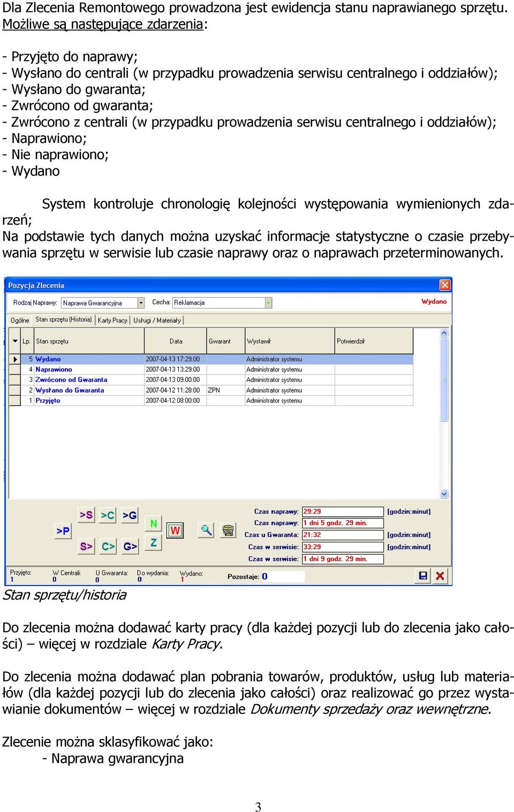Screen dimensions: 514x812
Task: Click the row indicator arrow for Wydano
Action: coord(15,359)
